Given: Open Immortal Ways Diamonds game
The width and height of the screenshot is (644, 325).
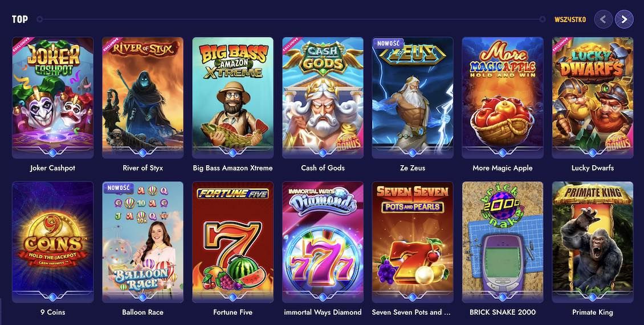Looking at the screenshot, I should click(323, 242).
